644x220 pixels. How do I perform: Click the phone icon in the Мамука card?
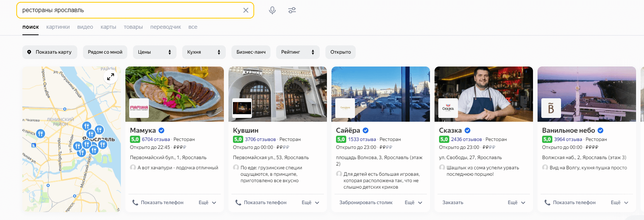135,203
